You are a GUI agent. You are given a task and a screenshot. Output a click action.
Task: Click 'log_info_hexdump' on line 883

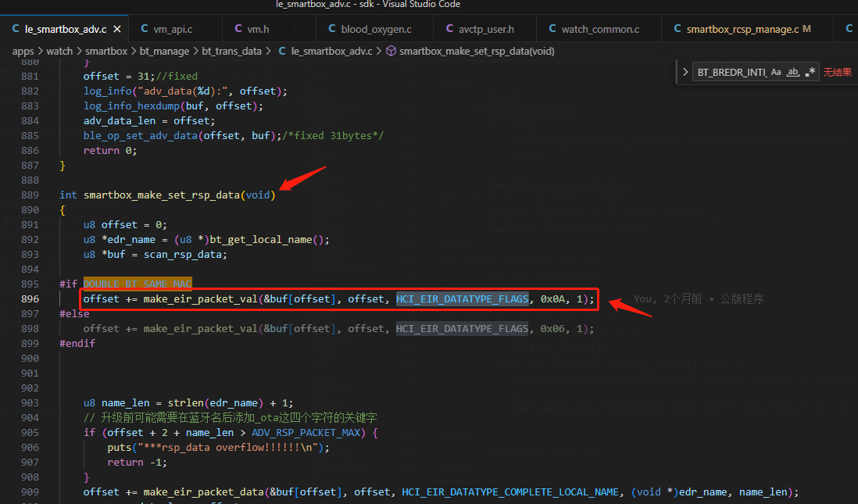(131, 105)
